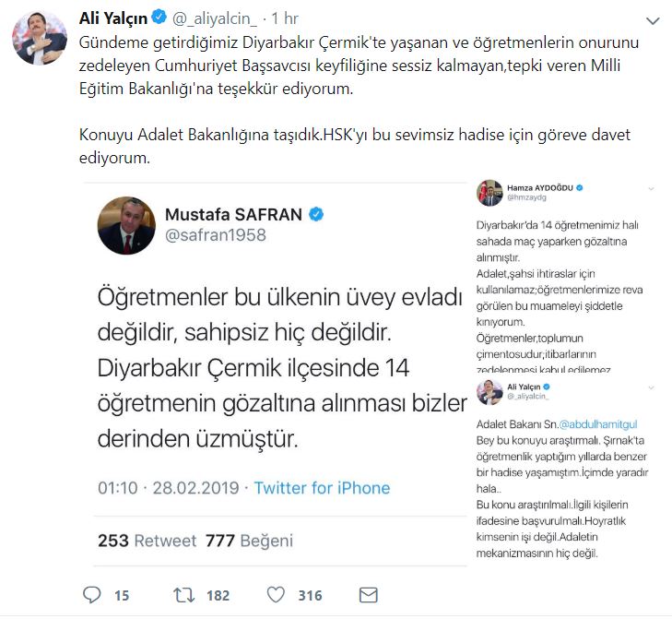The height and width of the screenshot is (619, 672).
Task: Share via the envelope message icon
Action: [368, 595]
